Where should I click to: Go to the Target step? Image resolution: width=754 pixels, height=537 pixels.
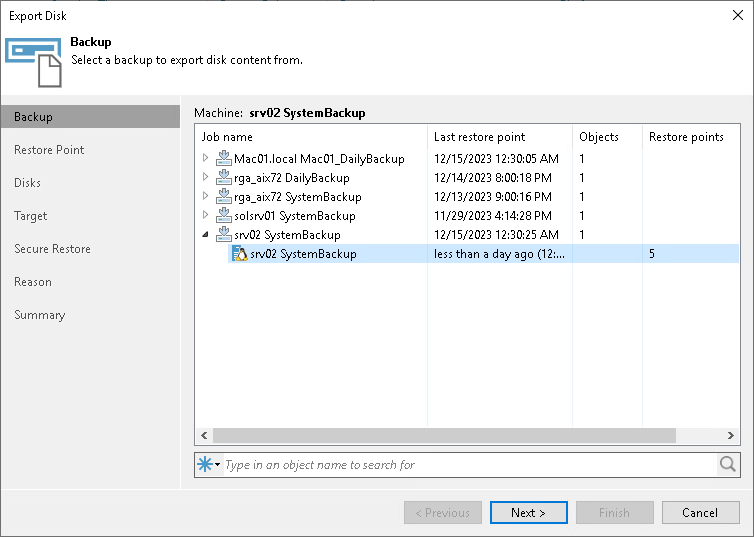point(31,216)
